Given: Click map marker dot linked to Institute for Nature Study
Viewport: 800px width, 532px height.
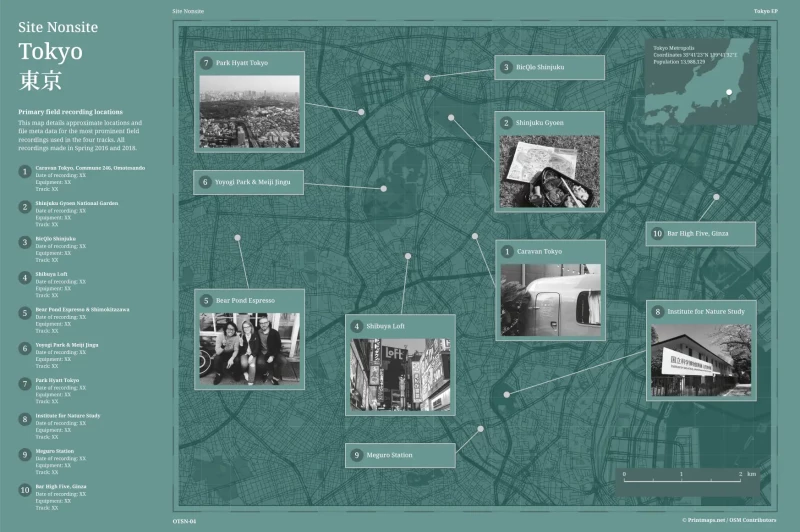Looking at the screenshot, I should (507, 394).
